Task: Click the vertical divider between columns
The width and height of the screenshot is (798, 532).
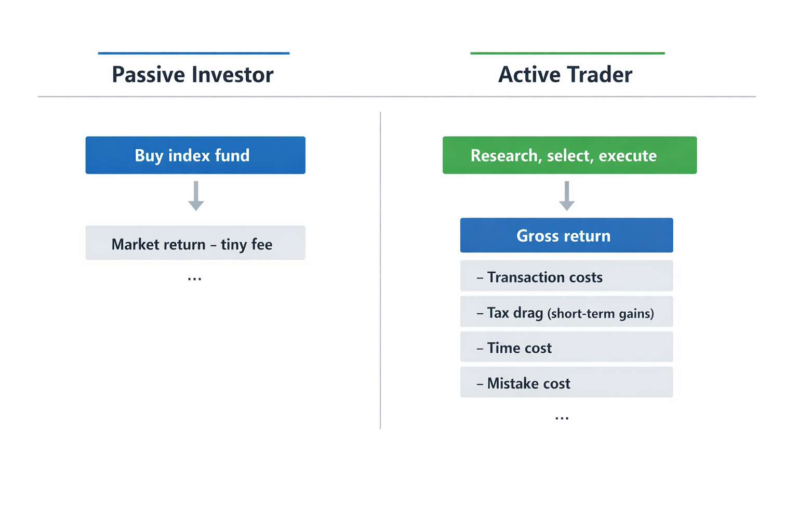Action: coord(380,270)
